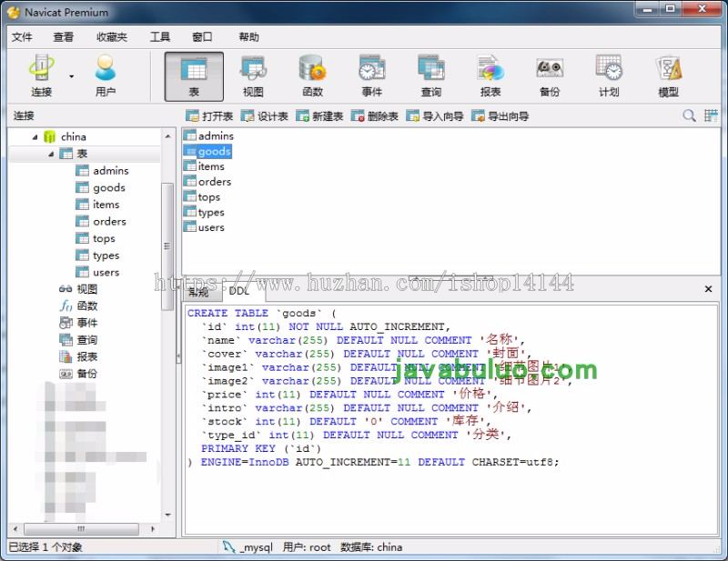Screen dimensions: 728x561
Task: Click the DDL code text area
Action: pos(450,420)
